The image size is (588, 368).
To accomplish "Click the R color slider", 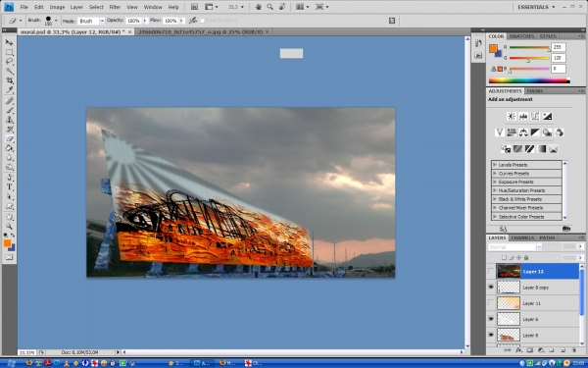I will point(529,48).
